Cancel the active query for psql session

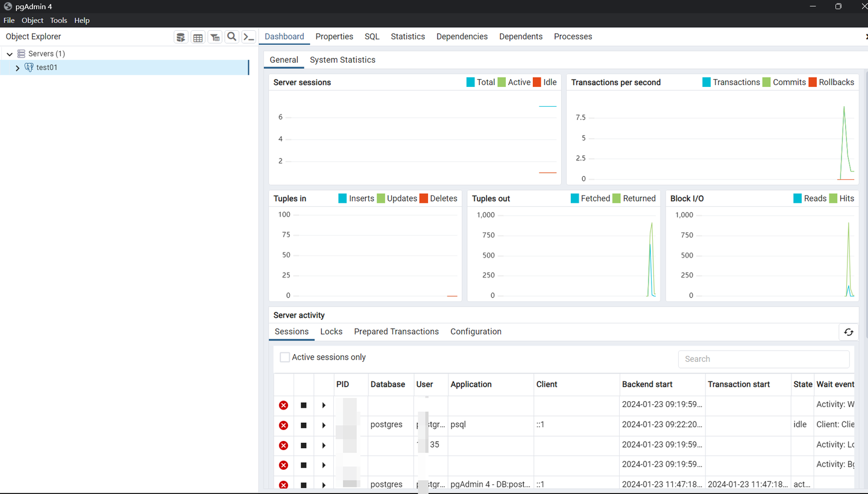(304, 425)
